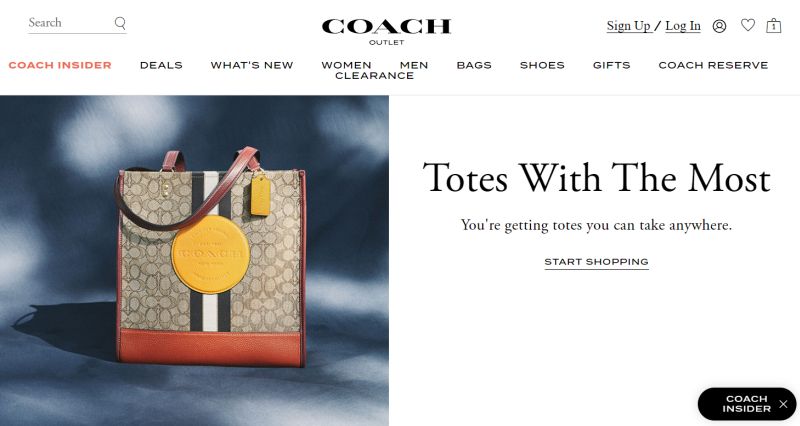
Task: Open the Gifts menu
Action: (612, 65)
